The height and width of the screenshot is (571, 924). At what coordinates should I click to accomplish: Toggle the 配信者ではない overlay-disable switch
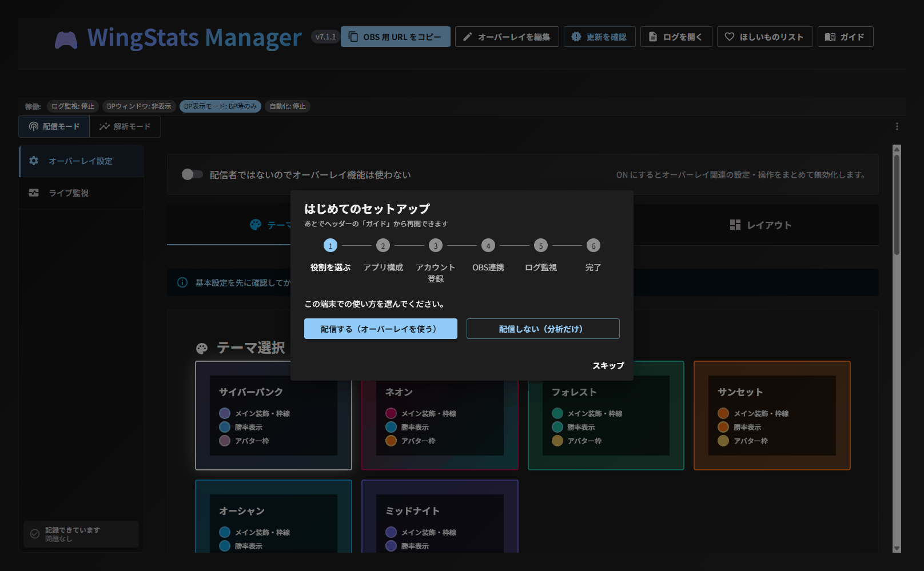tap(192, 174)
